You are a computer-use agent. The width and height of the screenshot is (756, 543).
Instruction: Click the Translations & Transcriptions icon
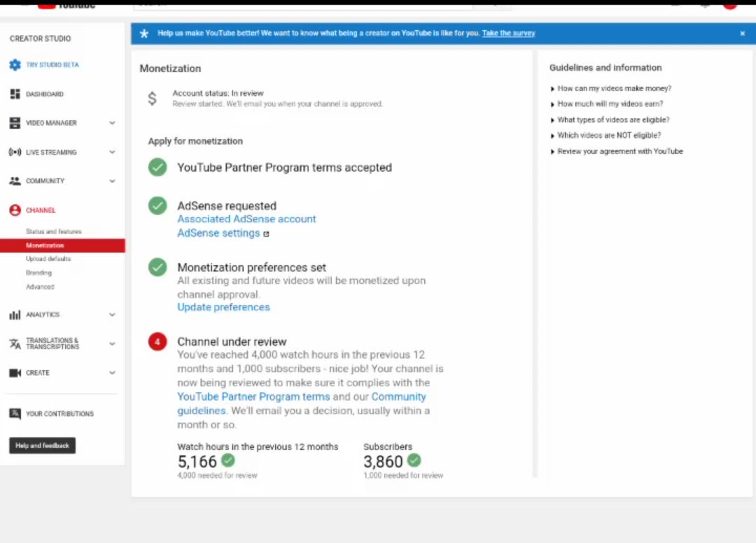click(15, 344)
